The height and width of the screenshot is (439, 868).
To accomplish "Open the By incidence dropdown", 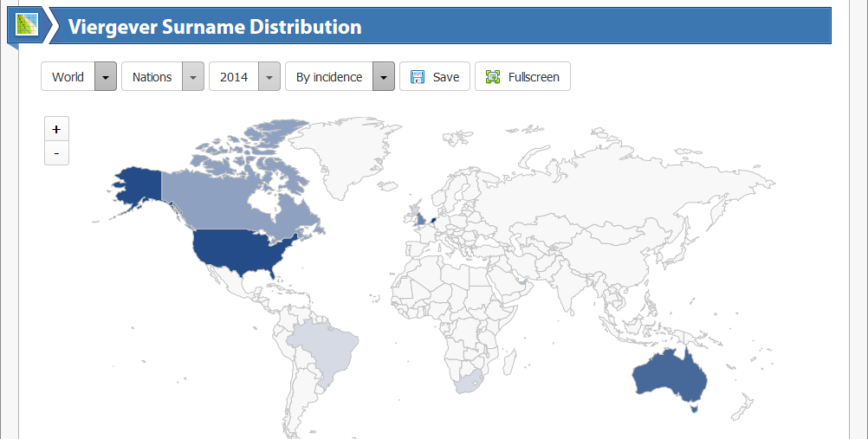I will coord(340,76).
